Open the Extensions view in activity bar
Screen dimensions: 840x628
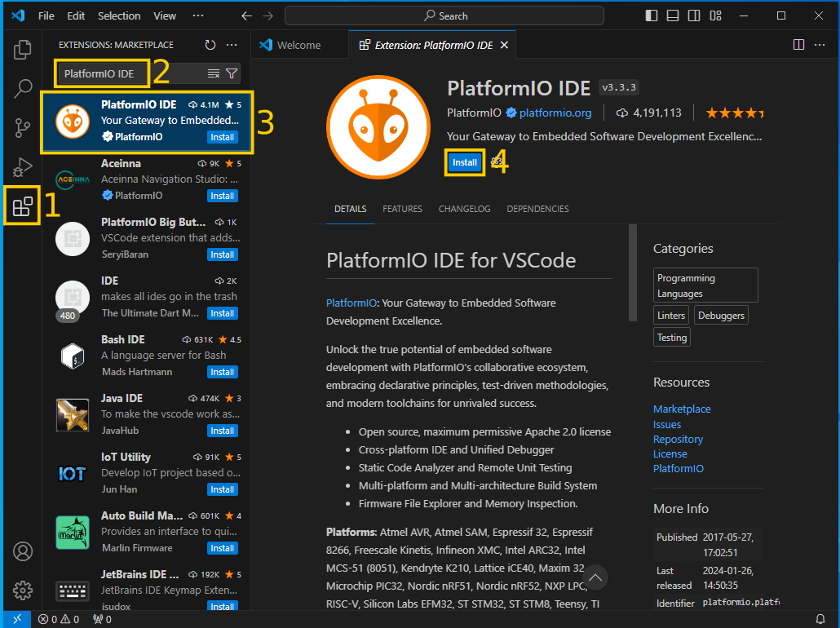tap(23, 206)
